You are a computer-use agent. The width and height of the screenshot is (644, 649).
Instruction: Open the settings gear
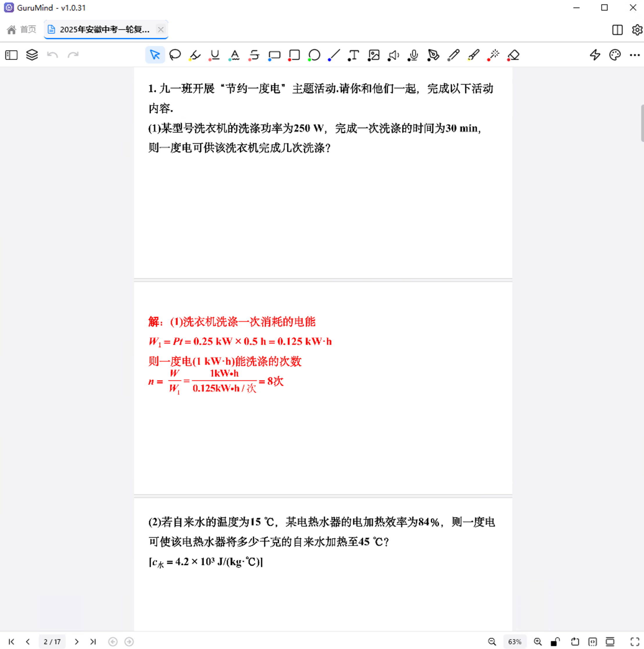[x=637, y=30]
